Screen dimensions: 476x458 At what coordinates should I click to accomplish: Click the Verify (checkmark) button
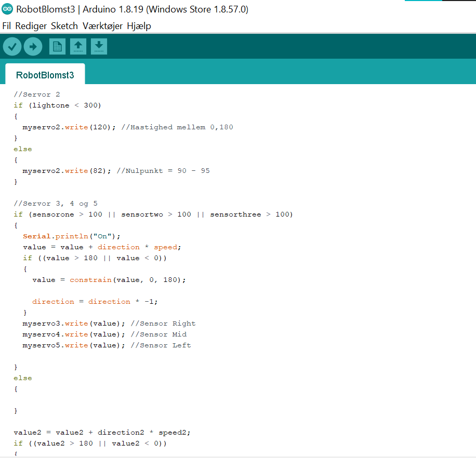tap(12, 47)
